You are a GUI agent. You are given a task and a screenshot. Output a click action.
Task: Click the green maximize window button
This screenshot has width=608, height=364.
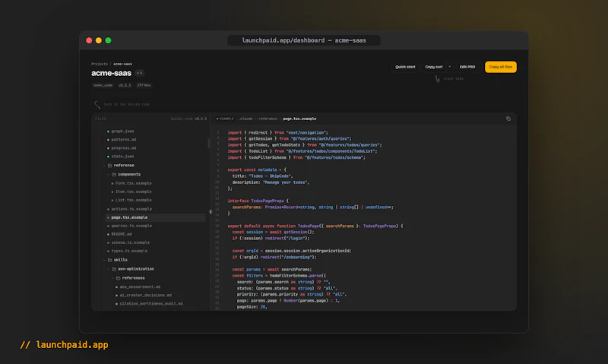point(108,40)
